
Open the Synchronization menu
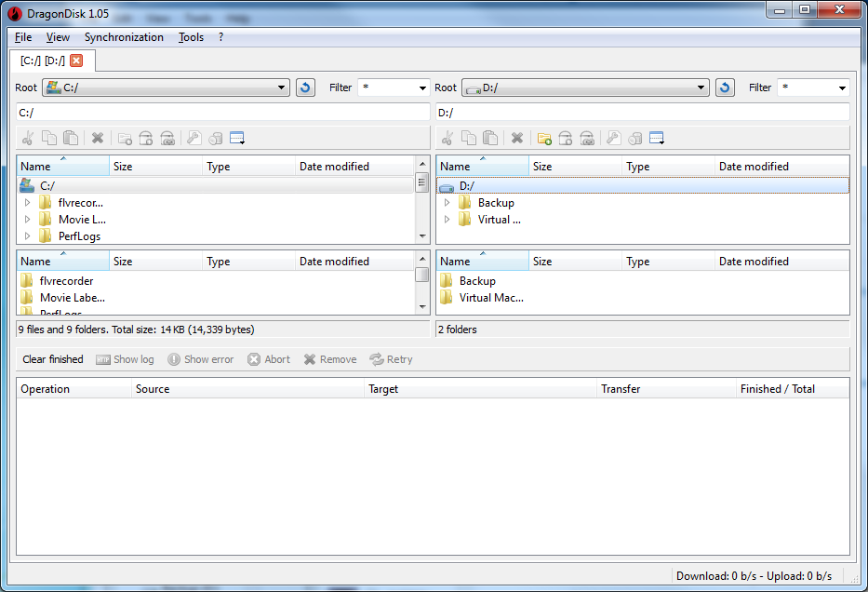(x=124, y=37)
